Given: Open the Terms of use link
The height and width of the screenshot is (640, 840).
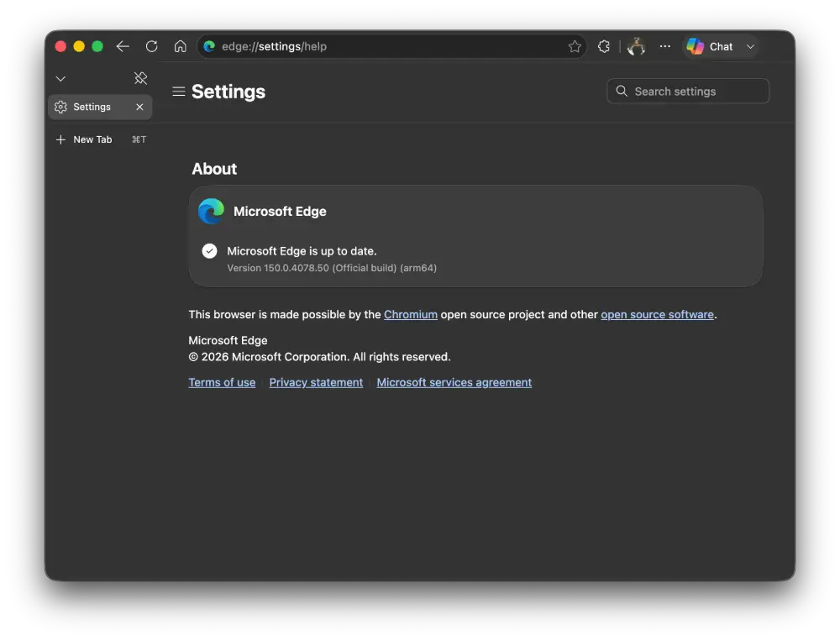Looking at the screenshot, I should pyautogui.click(x=222, y=382).
